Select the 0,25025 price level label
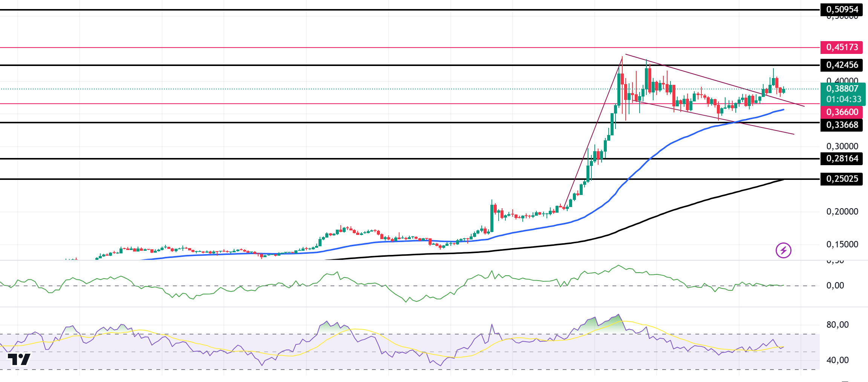868x382 pixels. pyautogui.click(x=842, y=179)
